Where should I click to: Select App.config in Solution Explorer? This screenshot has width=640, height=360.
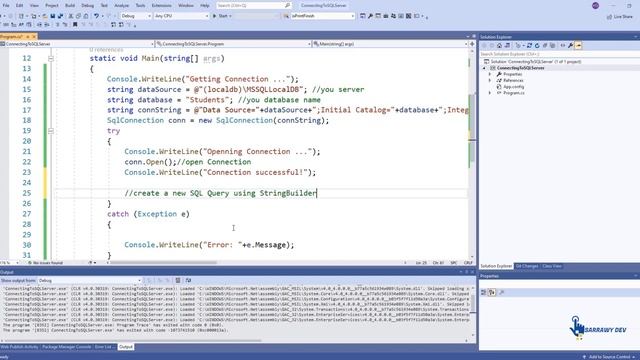coord(513,87)
